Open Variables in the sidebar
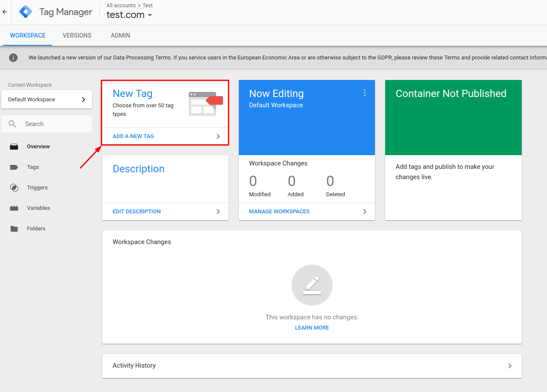The height and width of the screenshot is (392, 547). click(39, 208)
